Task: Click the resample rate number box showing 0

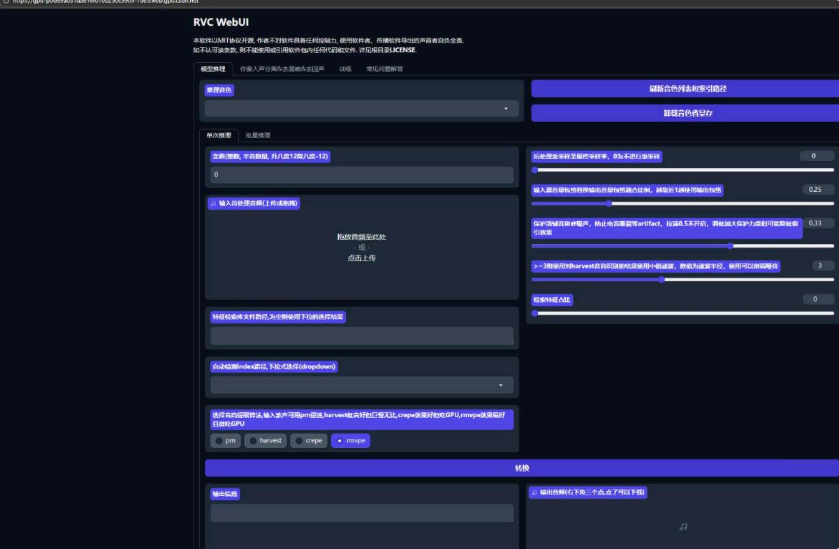Action: (817, 156)
